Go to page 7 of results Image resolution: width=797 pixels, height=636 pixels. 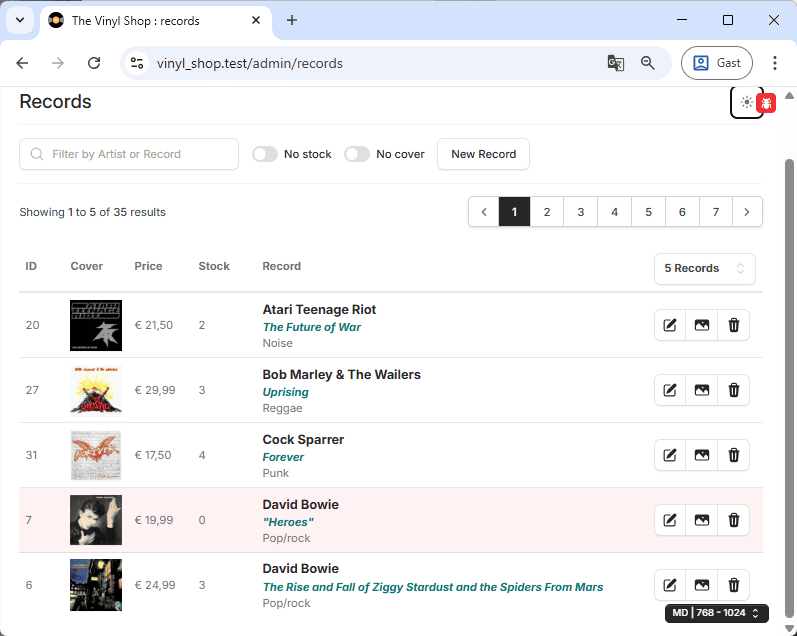(716, 212)
